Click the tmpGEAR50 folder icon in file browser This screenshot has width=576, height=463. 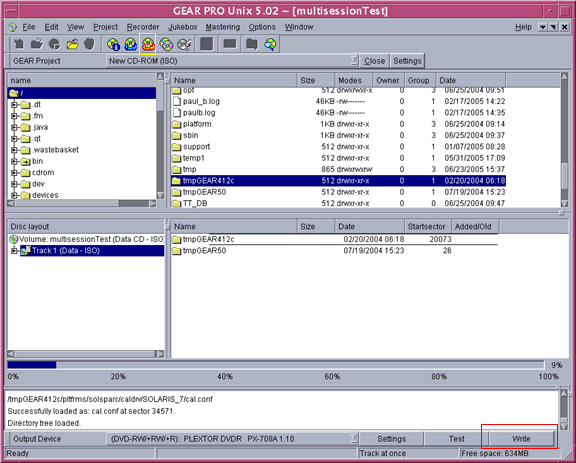177,192
